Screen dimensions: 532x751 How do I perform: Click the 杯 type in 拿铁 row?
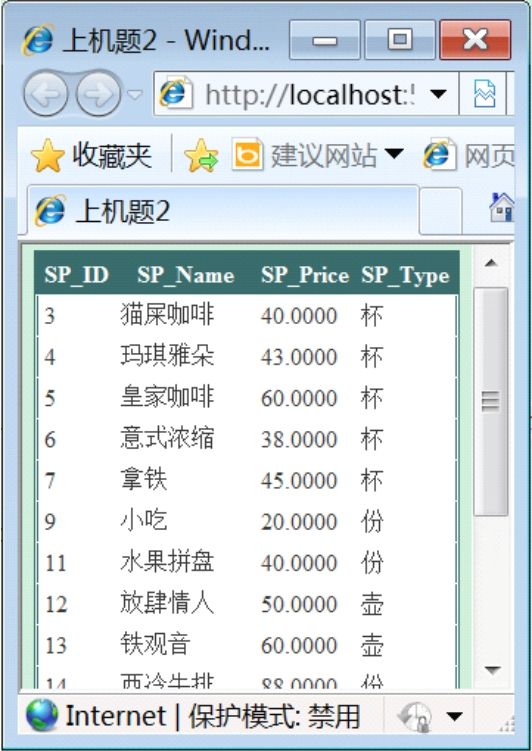[372, 480]
